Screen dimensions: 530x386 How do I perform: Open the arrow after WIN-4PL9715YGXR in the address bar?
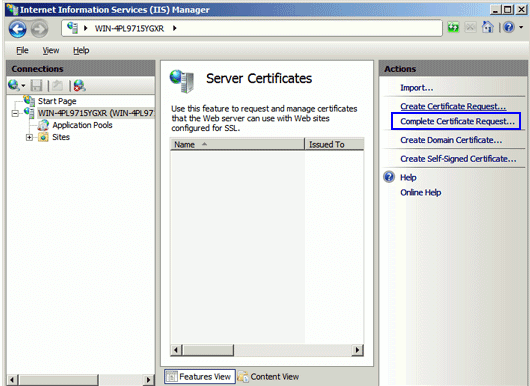click(x=174, y=28)
